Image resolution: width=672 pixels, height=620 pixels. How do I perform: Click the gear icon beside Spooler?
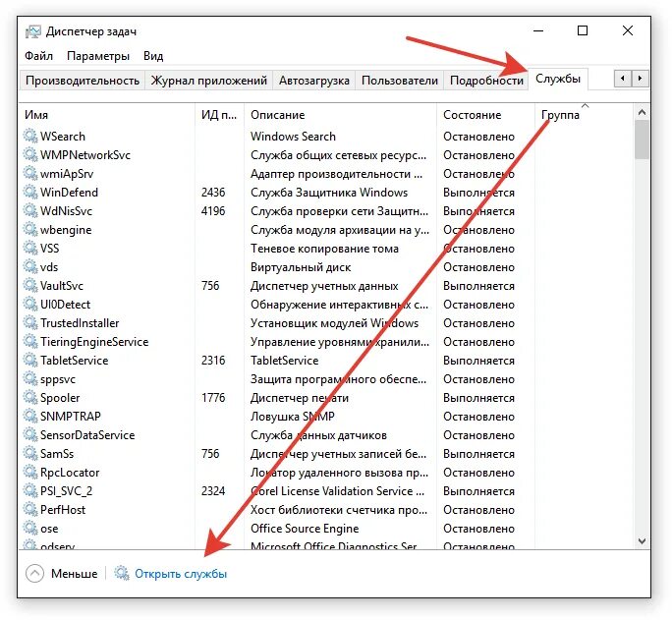click(30, 398)
